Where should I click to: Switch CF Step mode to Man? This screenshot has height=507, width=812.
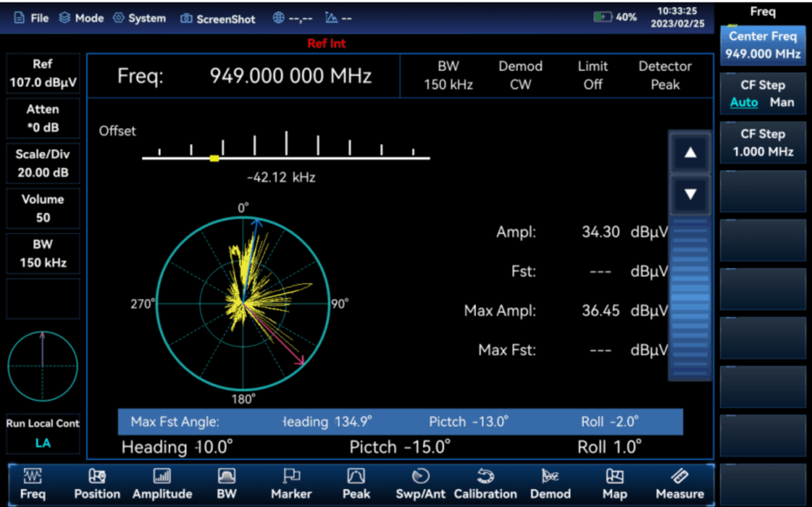coord(782,102)
